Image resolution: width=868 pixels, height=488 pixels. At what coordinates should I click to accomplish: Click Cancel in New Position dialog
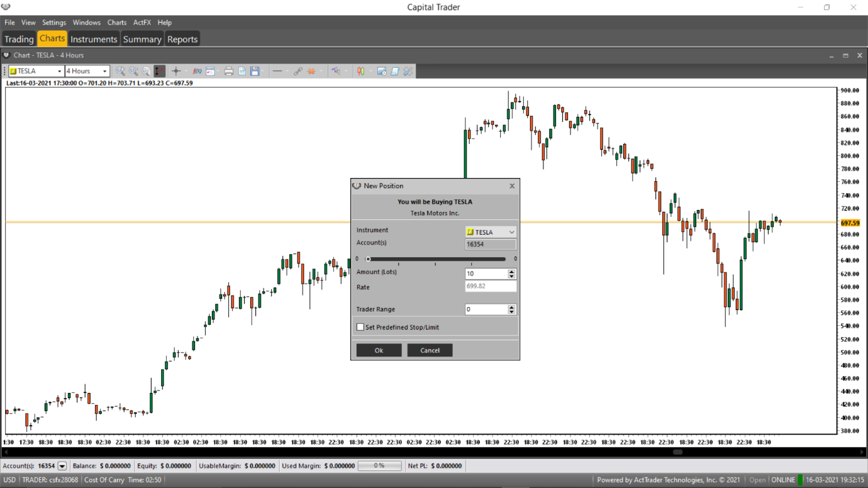pyautogui.click(x=430, y=350)
